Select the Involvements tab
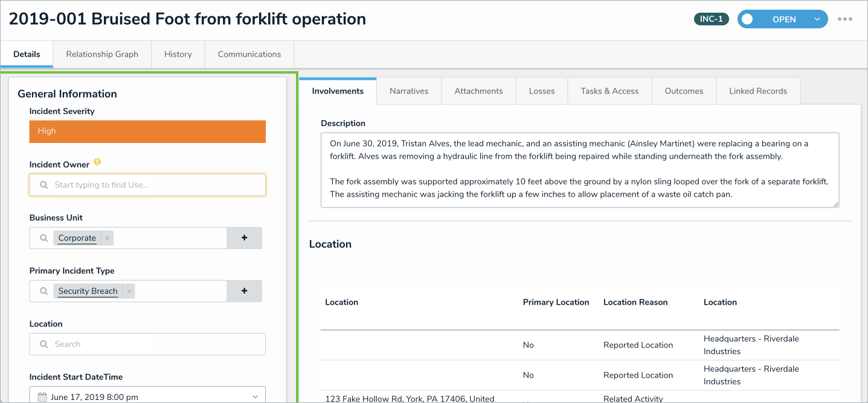 338,91
